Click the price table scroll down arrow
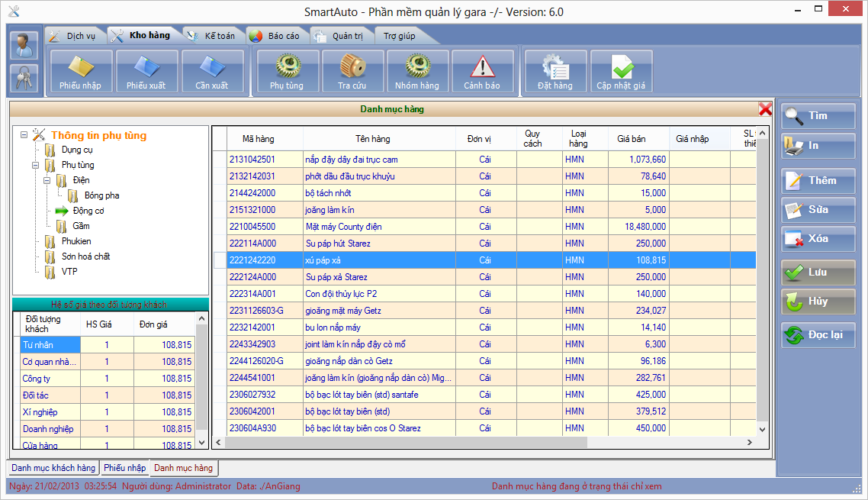This screenshot has height=500, width=868. [201, 442]
